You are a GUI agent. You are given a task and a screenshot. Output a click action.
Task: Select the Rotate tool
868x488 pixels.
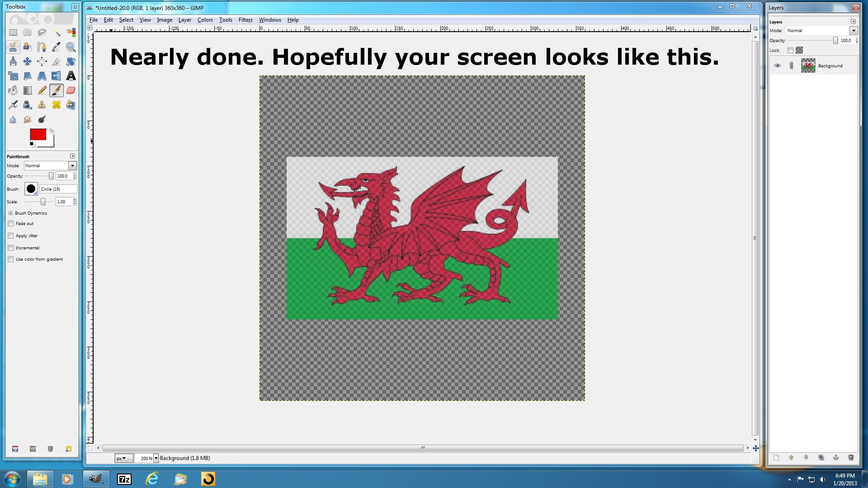point(71,61)
